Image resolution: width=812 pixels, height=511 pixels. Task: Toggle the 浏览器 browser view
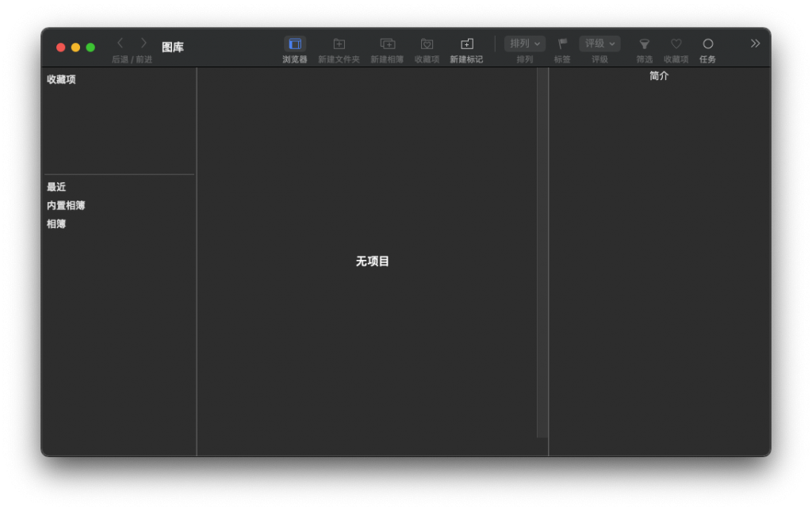295,44
